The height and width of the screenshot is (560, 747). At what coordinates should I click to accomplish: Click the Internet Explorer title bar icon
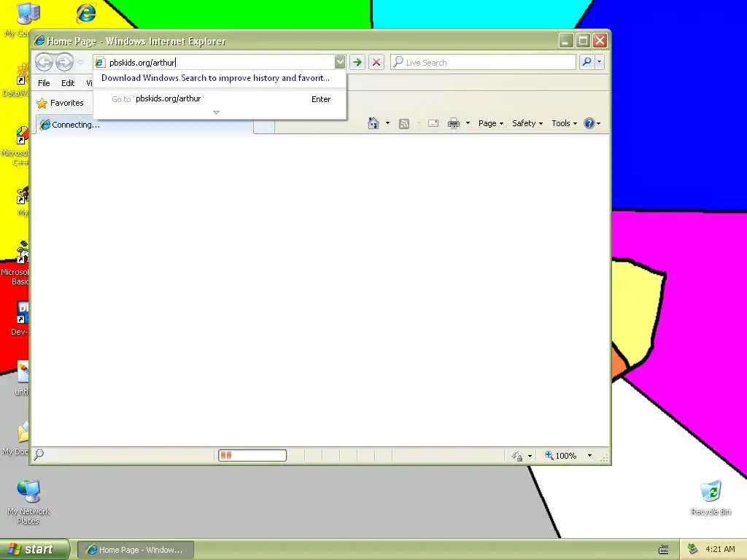pyautogui.click(x=39, y=41)
